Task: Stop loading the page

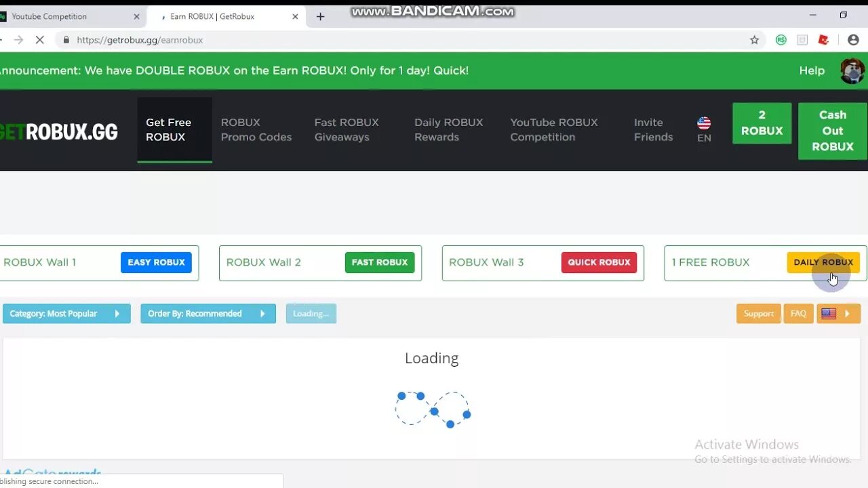Action: coord(39,40)
